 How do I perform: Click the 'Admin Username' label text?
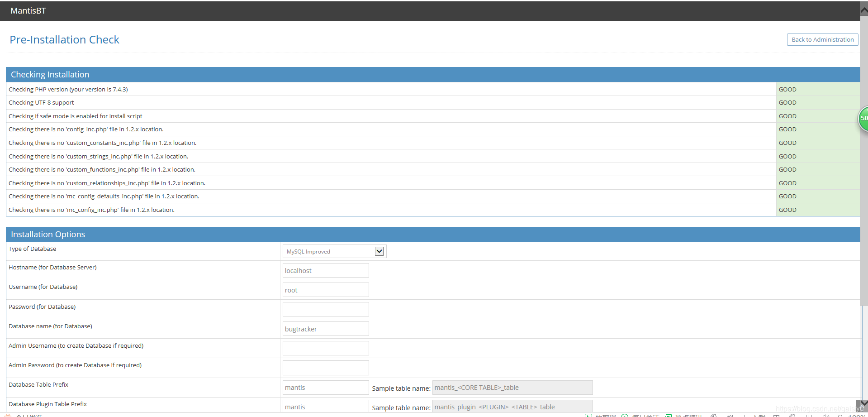coord(76,346)
